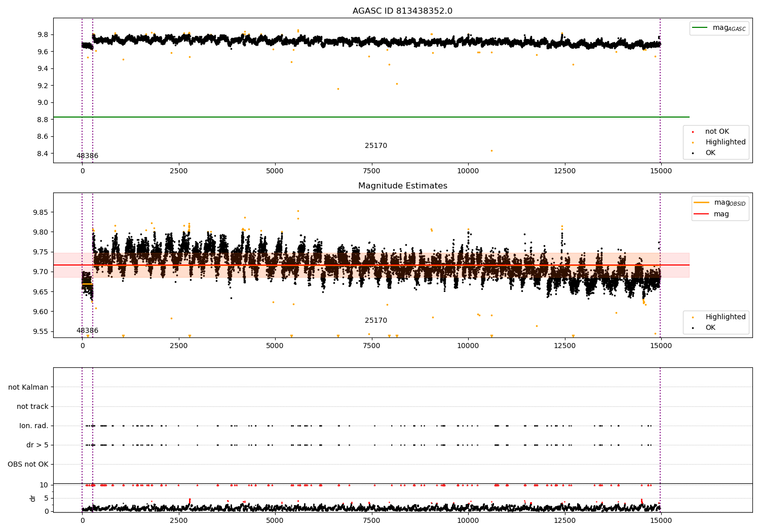Click the 'Ion. rad.' axis label

click(34, 426)
